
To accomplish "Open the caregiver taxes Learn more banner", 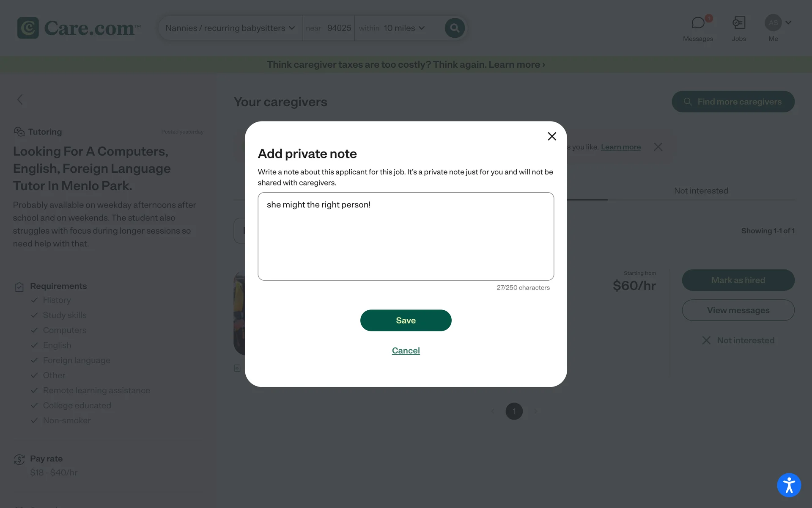I will (x=406, y=64).
